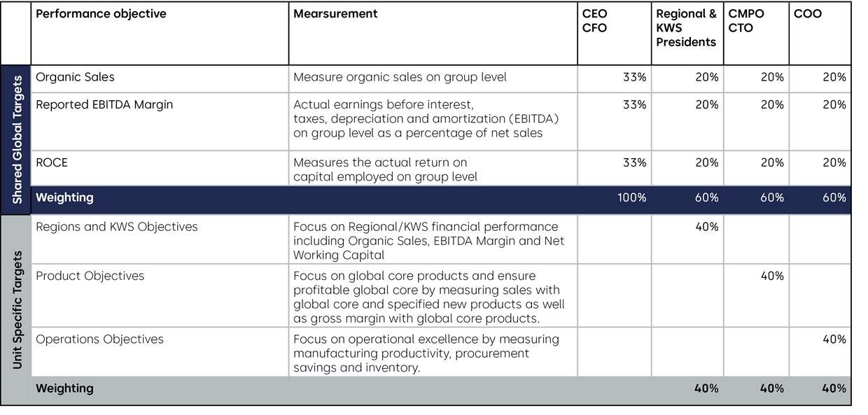Click the "CMPO CTO" column header
868x415 pixels.
(746, 21)
